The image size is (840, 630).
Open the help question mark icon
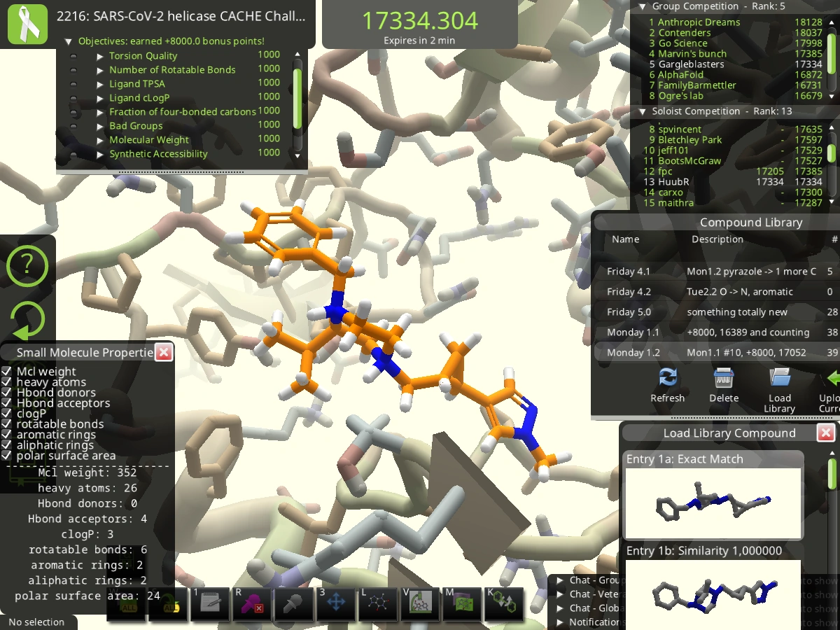point(27,266)
